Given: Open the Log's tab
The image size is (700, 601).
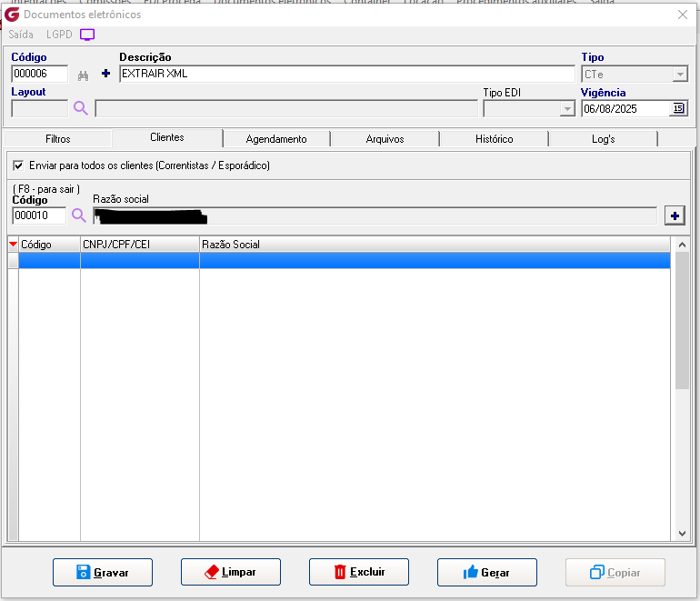Looking at the screenshot, I should tap(603, 139).
